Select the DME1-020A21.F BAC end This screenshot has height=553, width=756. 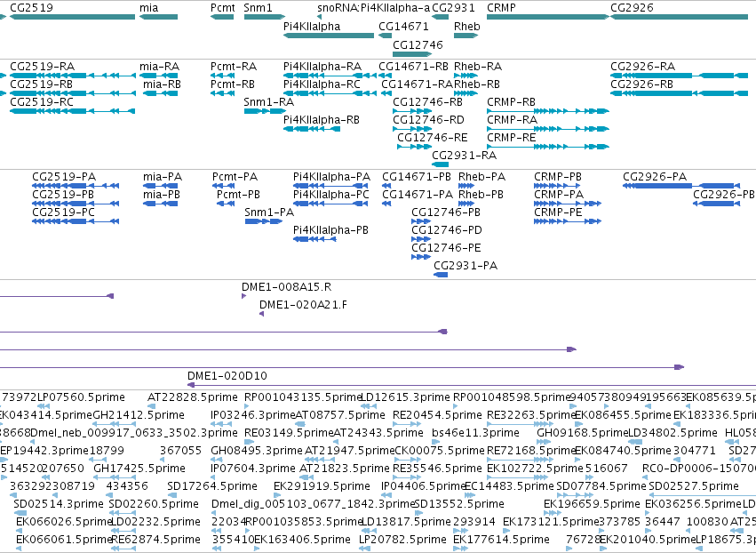coord(261,314)
